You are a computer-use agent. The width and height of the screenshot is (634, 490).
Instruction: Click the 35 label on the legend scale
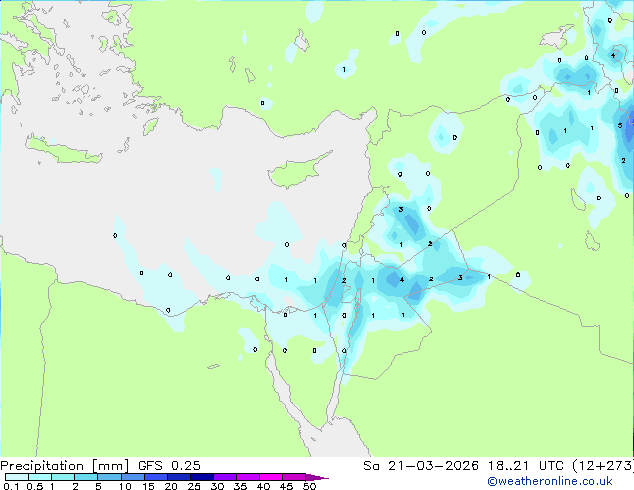click(x=240, y=486)
